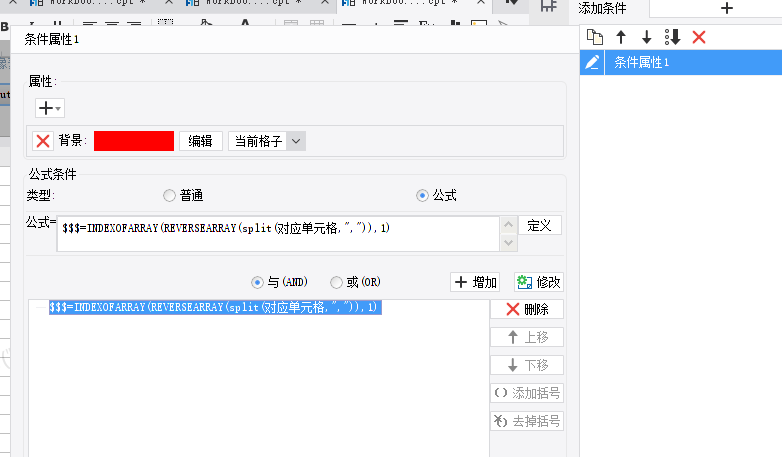The image size is (782, 457).
Task: Click the formula field scroll down arrow
Action: tap(508, 242)
